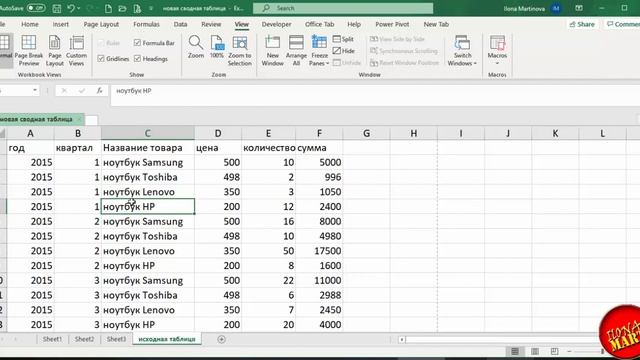Open the Review ribbon tab
The width and height of the screenshot is (640, 360).
pyautogui.click(x=211, y=24)
